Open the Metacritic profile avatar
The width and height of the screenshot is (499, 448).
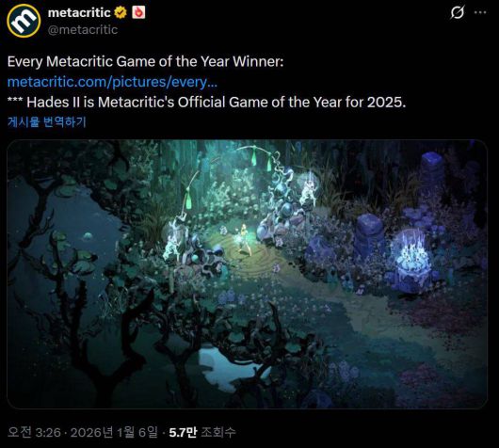[24, 21]
